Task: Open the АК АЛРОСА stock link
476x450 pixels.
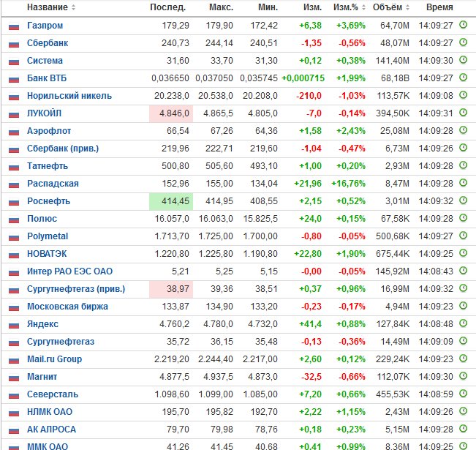Action: tap(51, 430)
